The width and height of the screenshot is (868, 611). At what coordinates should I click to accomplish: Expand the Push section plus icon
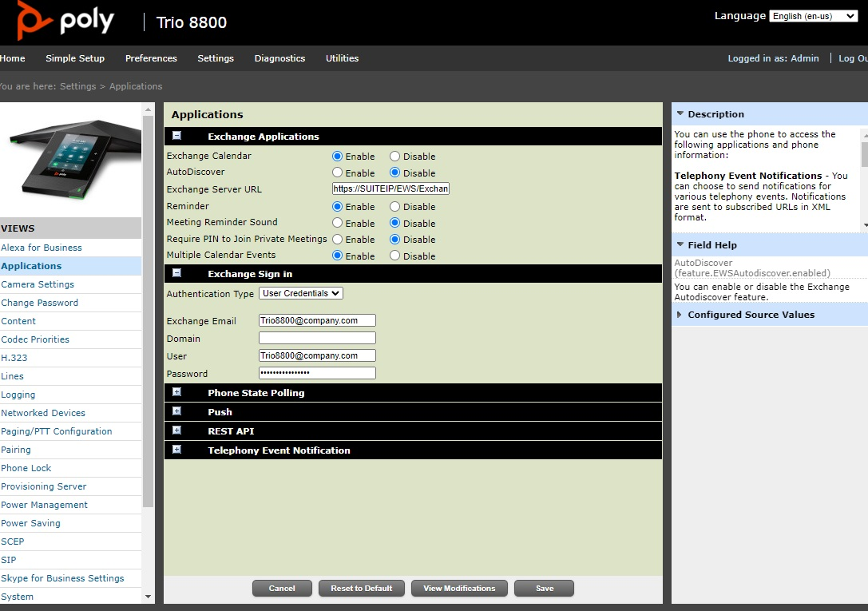(x=176, y=411)
